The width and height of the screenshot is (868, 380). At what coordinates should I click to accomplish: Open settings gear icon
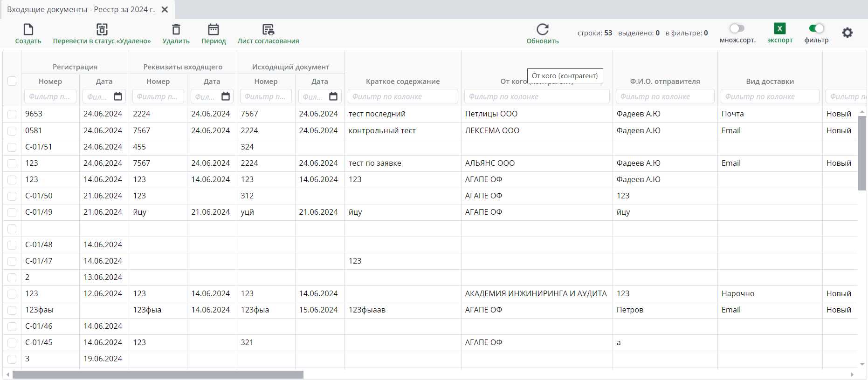point(847,33)
